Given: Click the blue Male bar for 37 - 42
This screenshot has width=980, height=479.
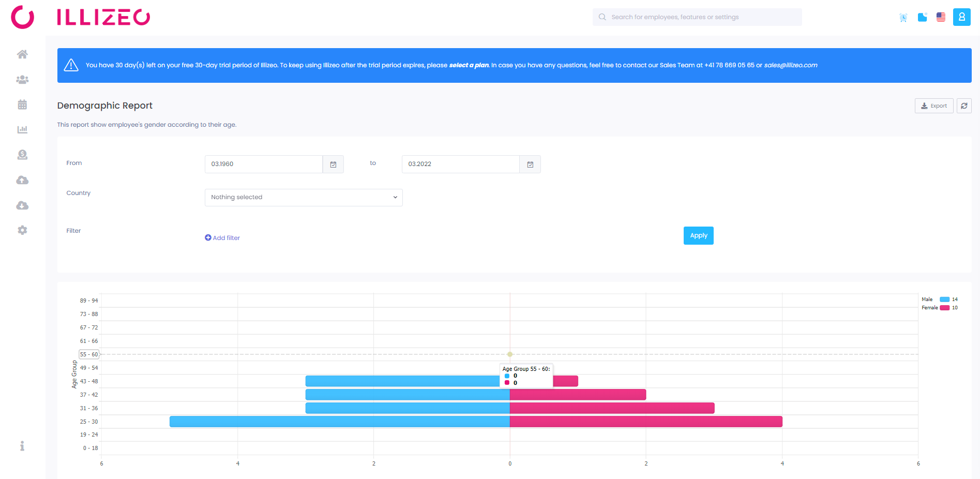Looking at the screenshot, I should click(408, 395).
